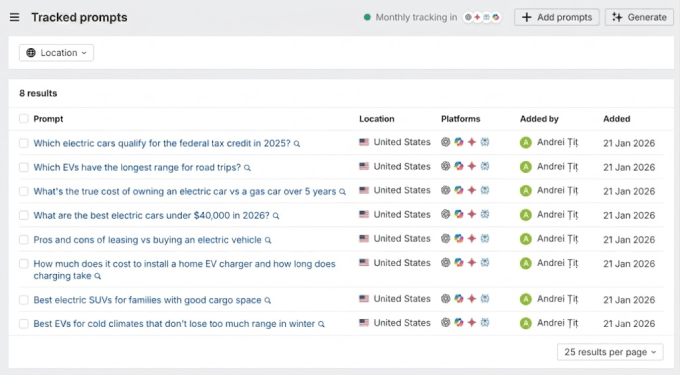Screen dimensions: 680x375
Task: Check the federal tax credit prompt checkbox
Action: [24, 143]
